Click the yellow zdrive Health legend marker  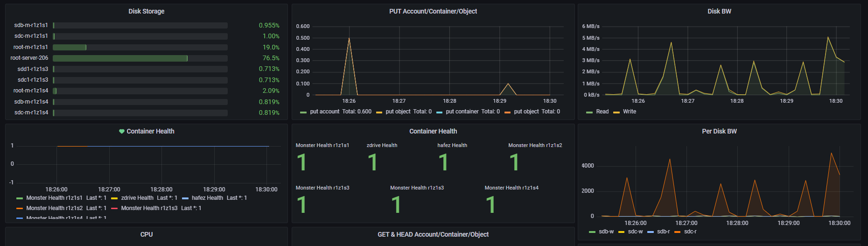[x=114, y=198]
